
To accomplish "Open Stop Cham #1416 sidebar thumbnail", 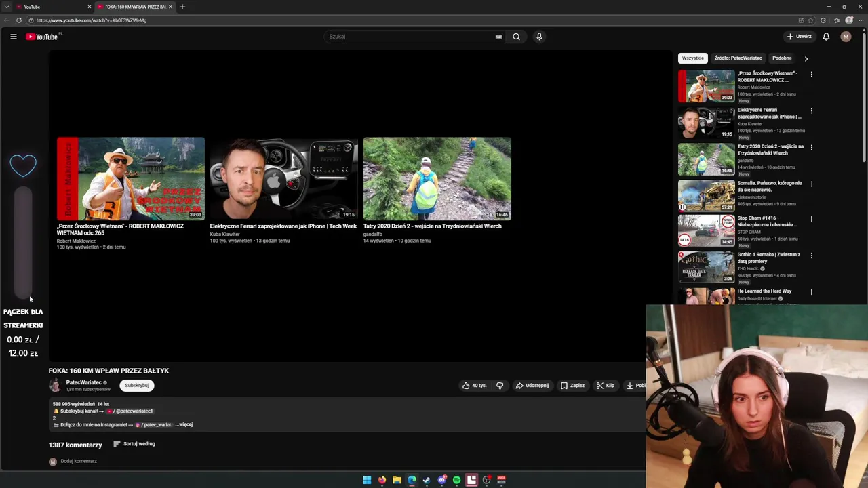I will 706,230.
